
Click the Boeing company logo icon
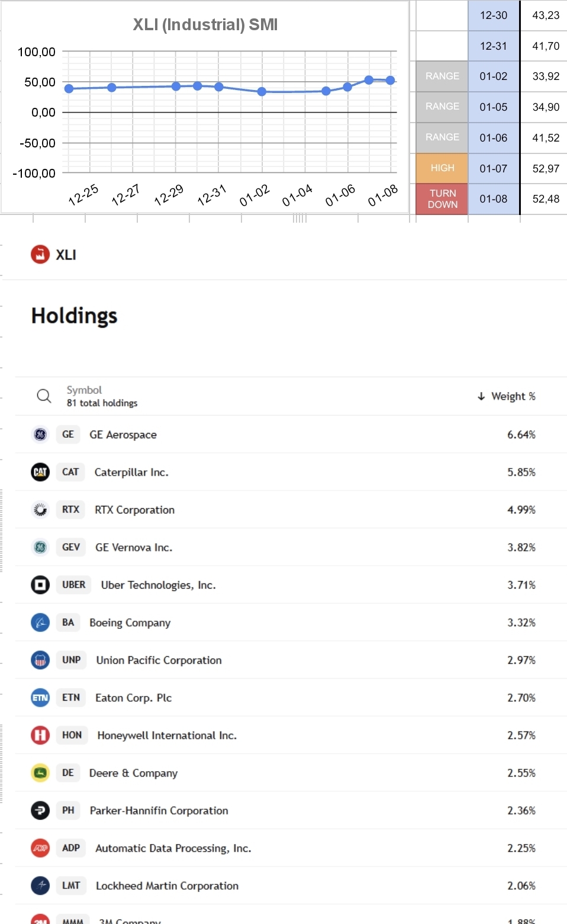coord(40,623)
